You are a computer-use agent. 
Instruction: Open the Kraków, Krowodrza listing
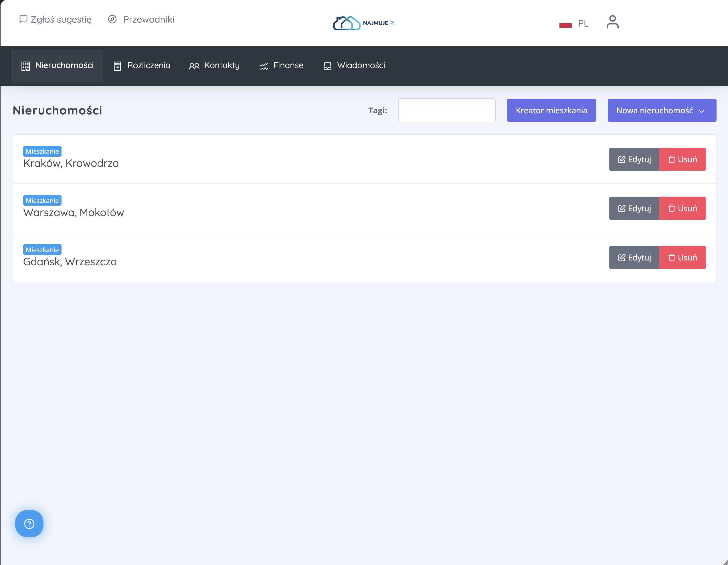[x=71, y=163]
